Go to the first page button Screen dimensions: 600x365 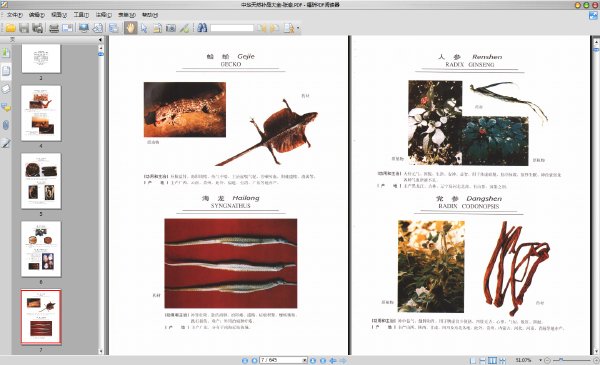point(245,360)
